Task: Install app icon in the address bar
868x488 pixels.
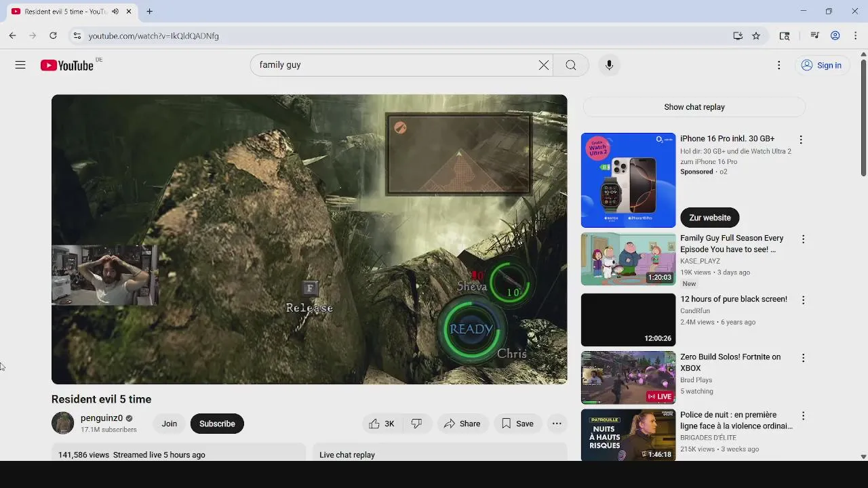Action: pyautogui.click(x=738, y=36)
